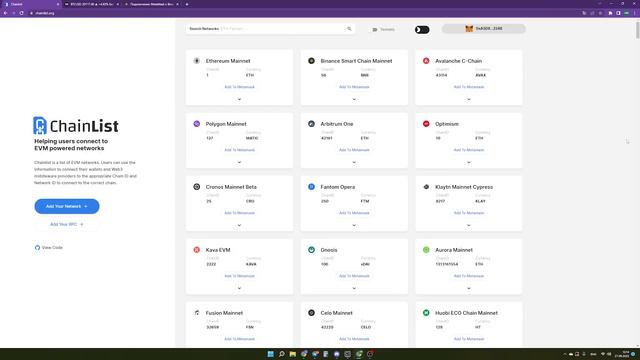Image resolution: width=640 pixels, height=360 pixels.
Task: Click the Kava EVM logo icon
Action: [x=197, y=250]
